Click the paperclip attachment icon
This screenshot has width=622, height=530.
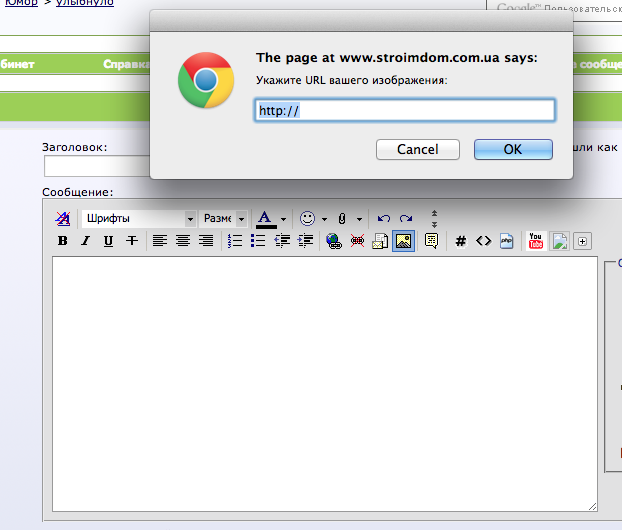pos(342,219)
